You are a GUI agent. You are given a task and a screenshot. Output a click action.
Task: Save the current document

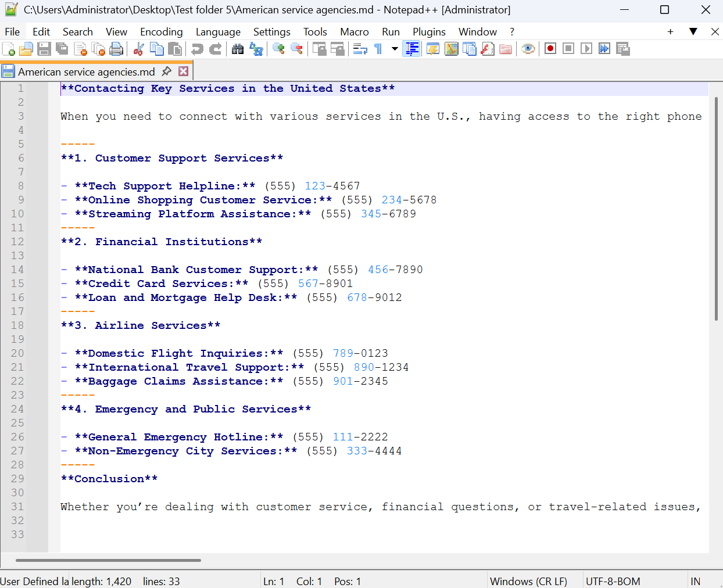click(44, 49)
